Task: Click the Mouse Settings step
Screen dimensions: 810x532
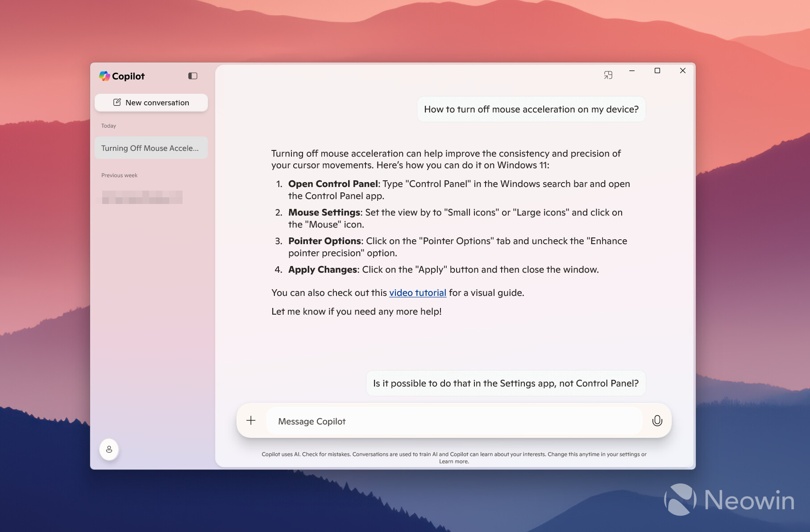Action: click(x=455, y=218)
